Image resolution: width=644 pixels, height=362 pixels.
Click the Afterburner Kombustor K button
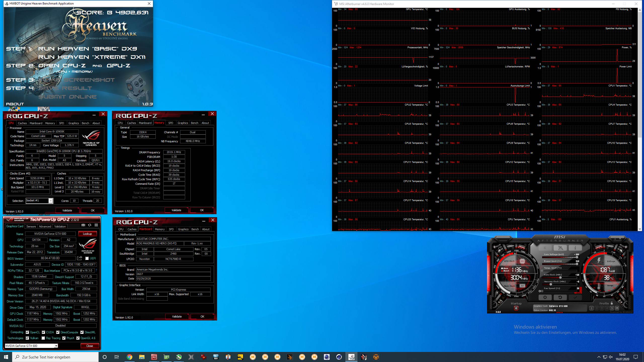point(545,248)
